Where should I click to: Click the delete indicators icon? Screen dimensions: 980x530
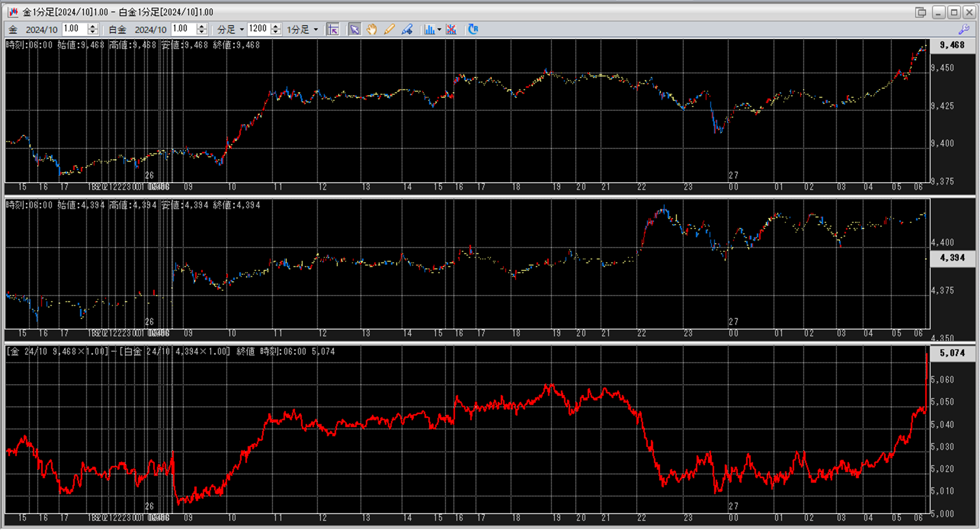[x=451, y=30]
